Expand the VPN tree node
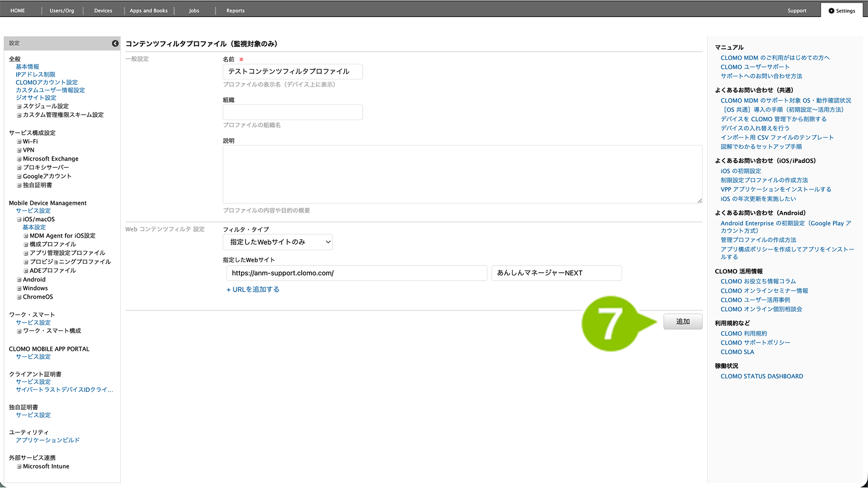This screenshot has height=488, width=868. [x=19, y=151]
